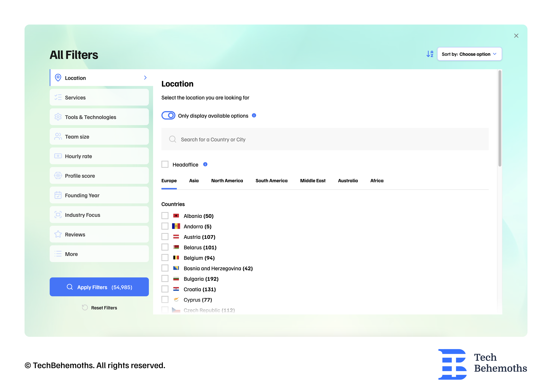Check the Austria checkbox
552x392 pixels.
point(165,236)
